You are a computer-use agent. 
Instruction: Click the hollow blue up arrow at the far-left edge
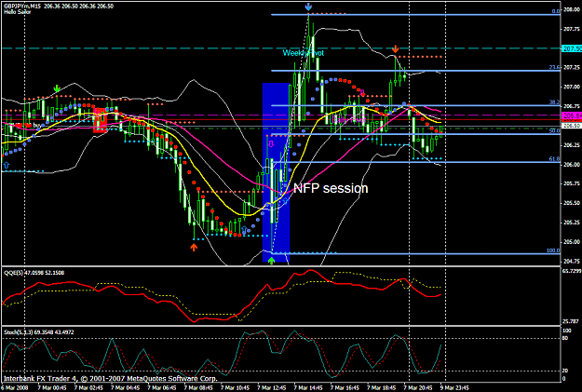coord(6,165)
